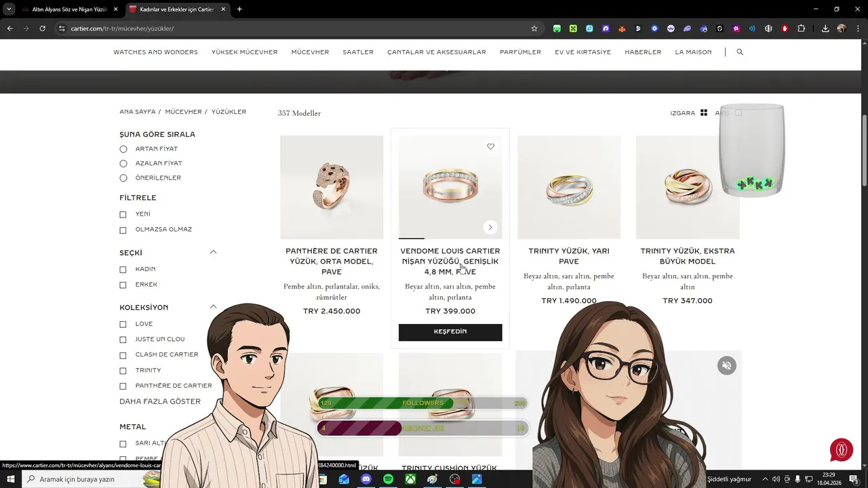Screen dimensions: 868x488
Task: Launch Spotify from the taskbar
Action: point(388,479)
